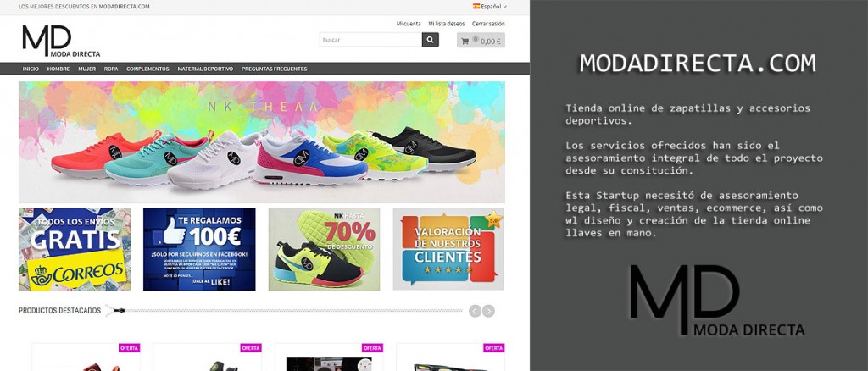Click the search magnifier button
868x371 pixels.
pyautogui.click(x=430, y=40)
